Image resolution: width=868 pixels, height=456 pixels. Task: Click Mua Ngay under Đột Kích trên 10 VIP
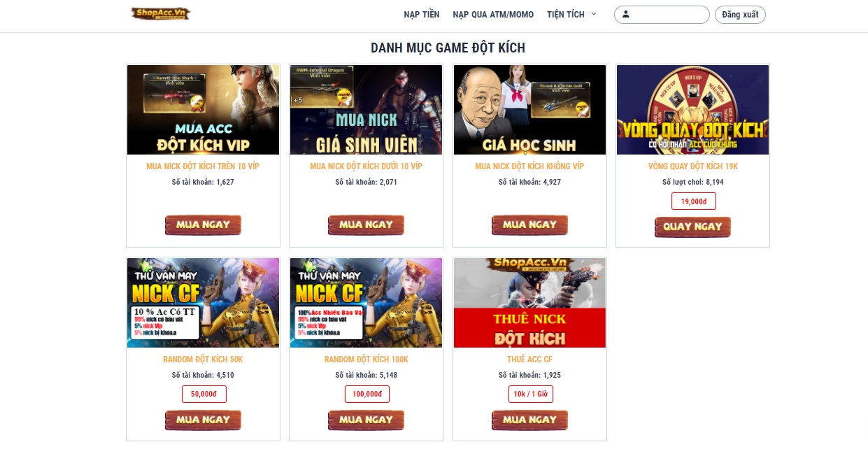click(203, 225)
